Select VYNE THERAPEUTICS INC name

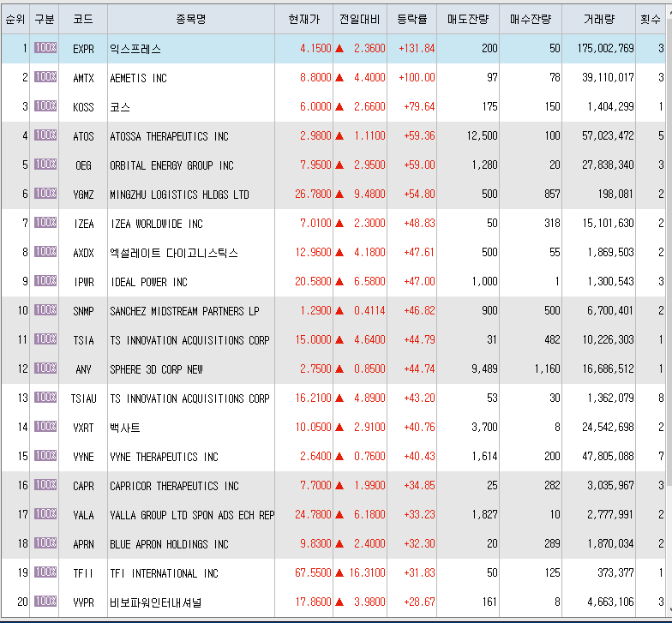[165, 457]
